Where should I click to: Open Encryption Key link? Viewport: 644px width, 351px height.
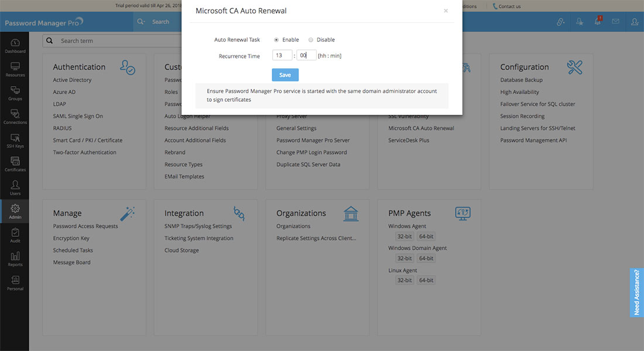coord(71,238)
